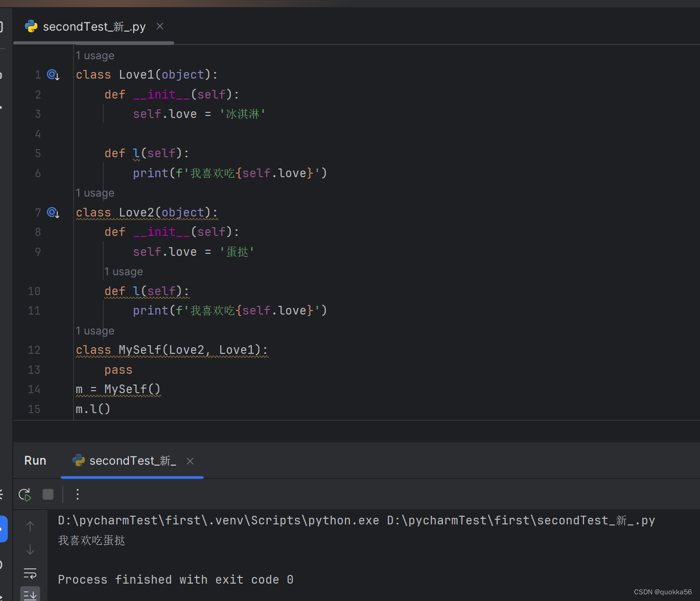This screenshot has width=700, height=601.
Task: Toggle soft-wrap in the run console
Action: coord(30,573)
